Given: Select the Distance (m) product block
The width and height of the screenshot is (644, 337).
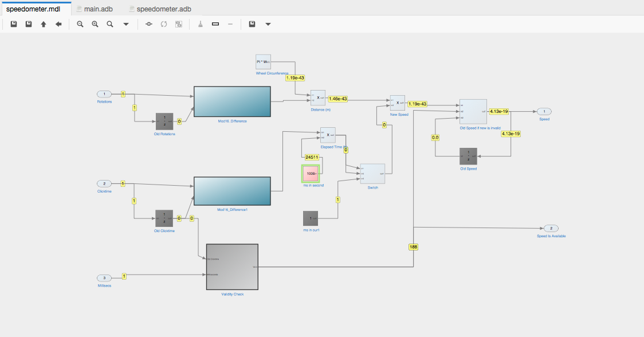Looking at the screenshot, I should [x=318, y=98].
